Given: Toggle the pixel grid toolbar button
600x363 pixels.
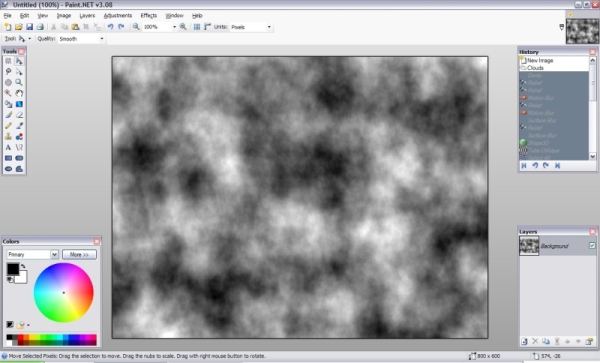Looking at the screenshot, I should coord(197,27).
